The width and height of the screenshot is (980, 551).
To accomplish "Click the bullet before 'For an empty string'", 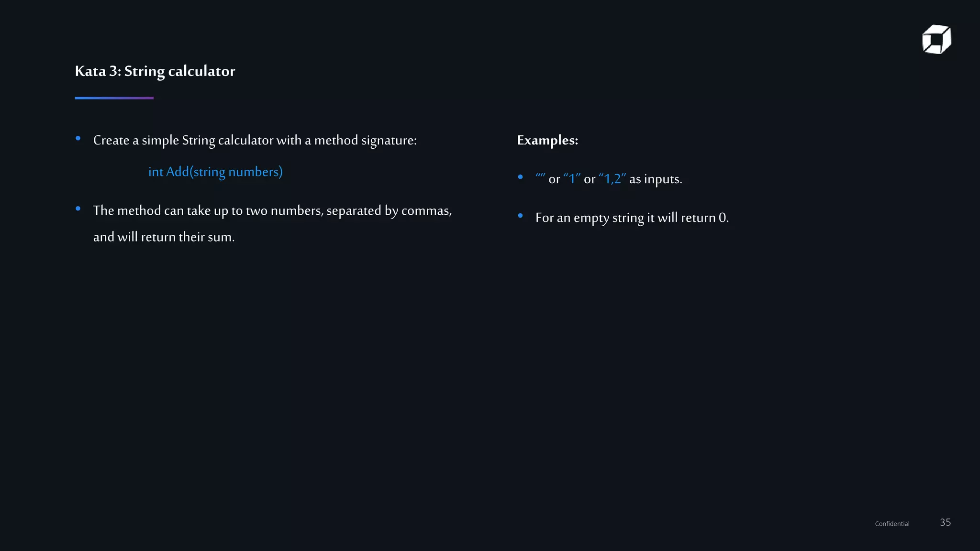I will tap(520, 216).
